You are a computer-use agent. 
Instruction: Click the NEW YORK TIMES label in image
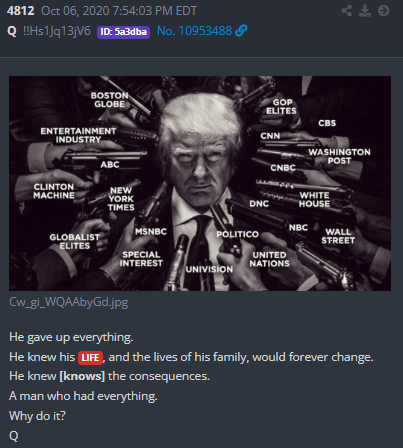tap(121, 199)
